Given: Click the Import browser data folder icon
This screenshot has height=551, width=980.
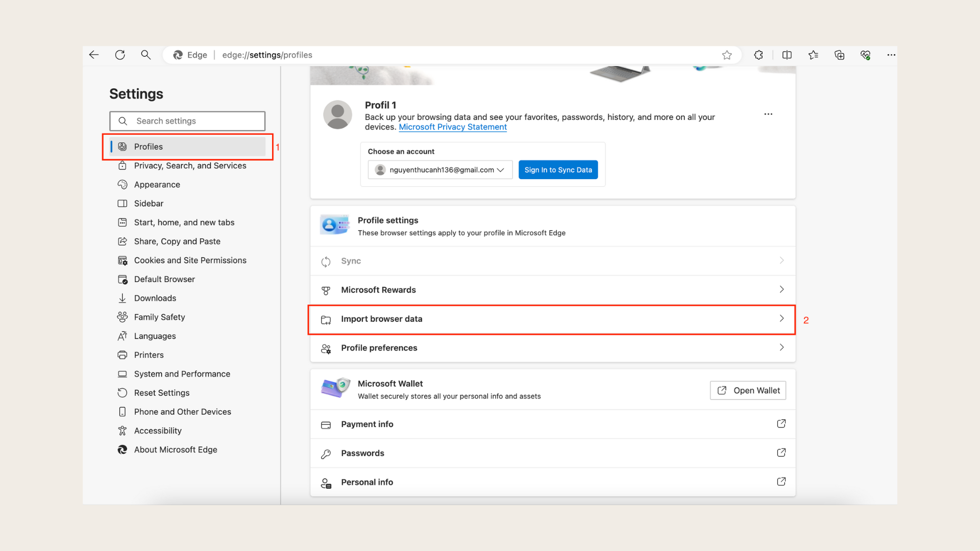Looking at the screenshot, I should point(326,320).
